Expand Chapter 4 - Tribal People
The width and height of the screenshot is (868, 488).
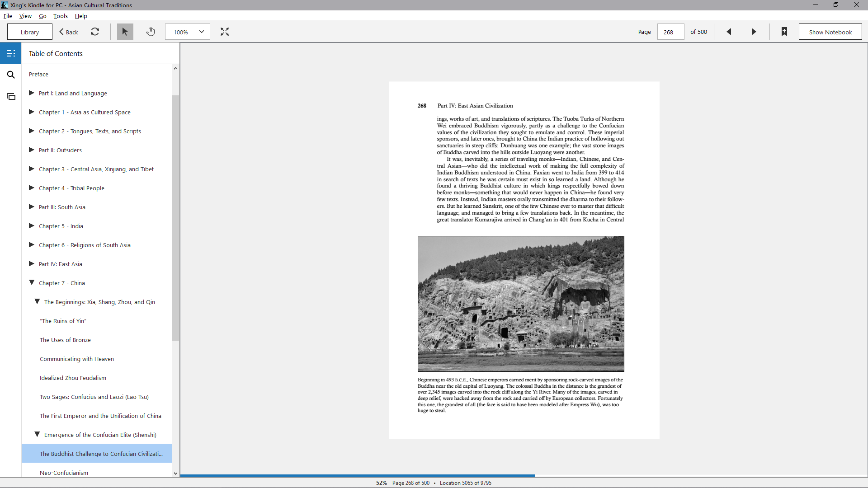pyautogui.click(x=32, y=188)
